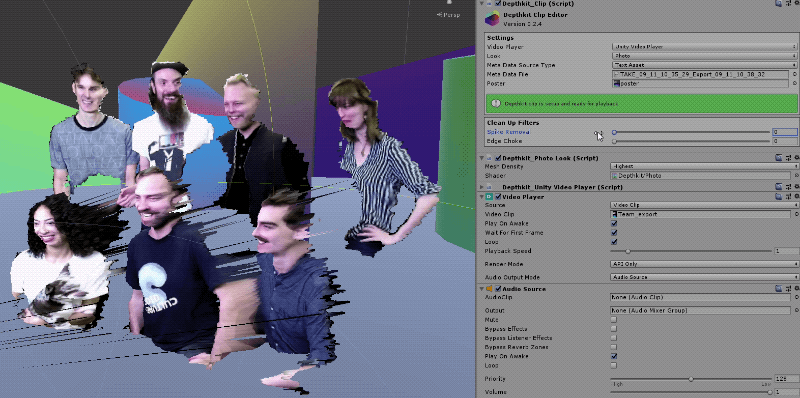Open gear menu of Video Player component
The width and height of the screenshot is (800, 398).
797,196
